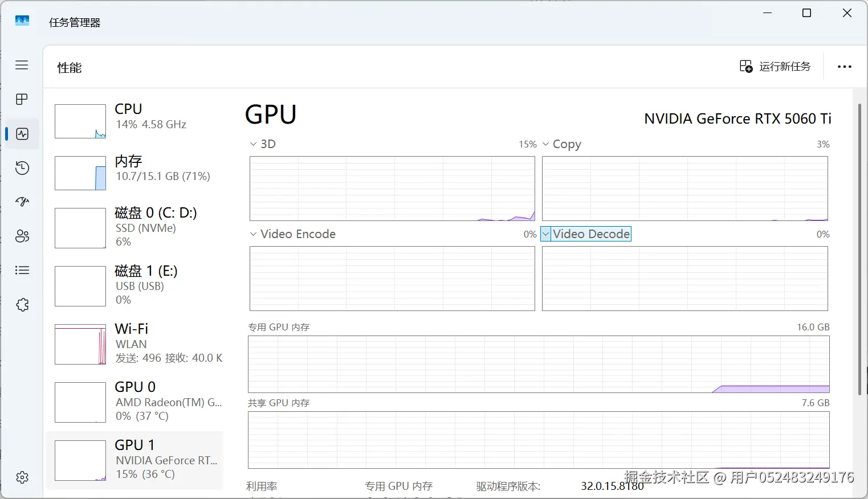
Task: Click the 驱动程序版本 label
Action: pos(508,486)
